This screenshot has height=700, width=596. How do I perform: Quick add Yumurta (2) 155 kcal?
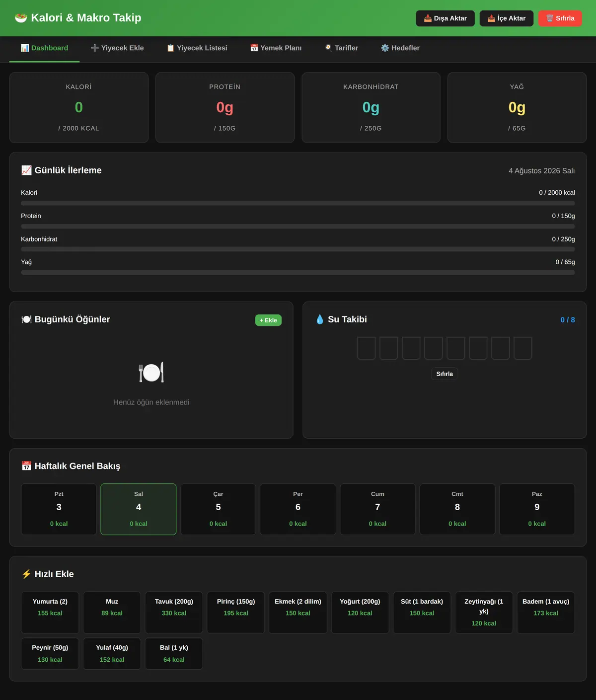point(50,613)
